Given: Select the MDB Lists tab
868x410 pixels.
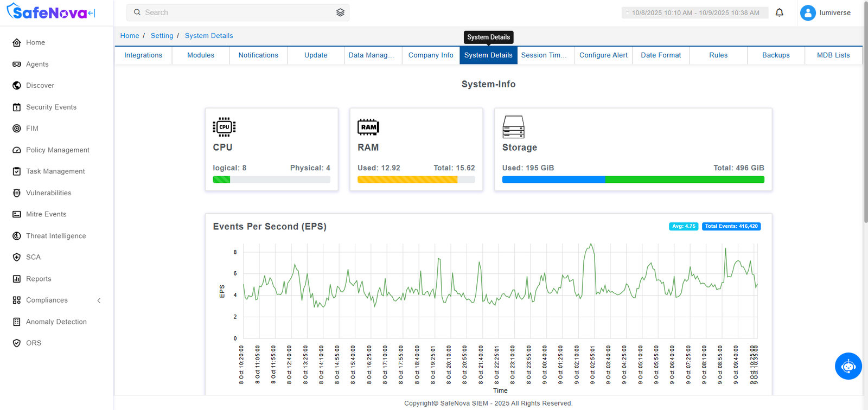Looking at the screenshot, I should 833,55.
